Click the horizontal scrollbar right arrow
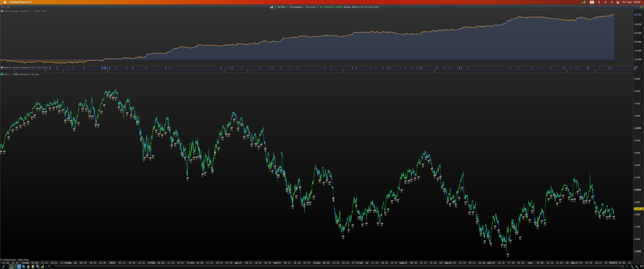 point(623,266)
